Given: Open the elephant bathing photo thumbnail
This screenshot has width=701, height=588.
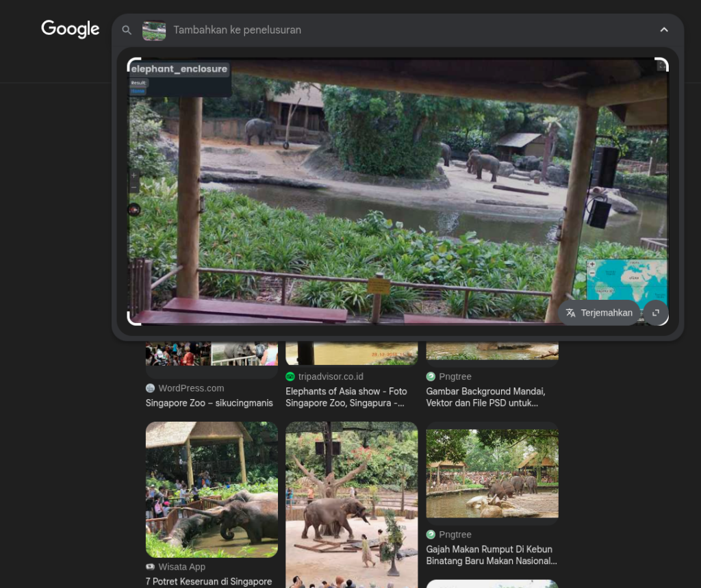Looking at the screenshot, I should tap(212, 489).
